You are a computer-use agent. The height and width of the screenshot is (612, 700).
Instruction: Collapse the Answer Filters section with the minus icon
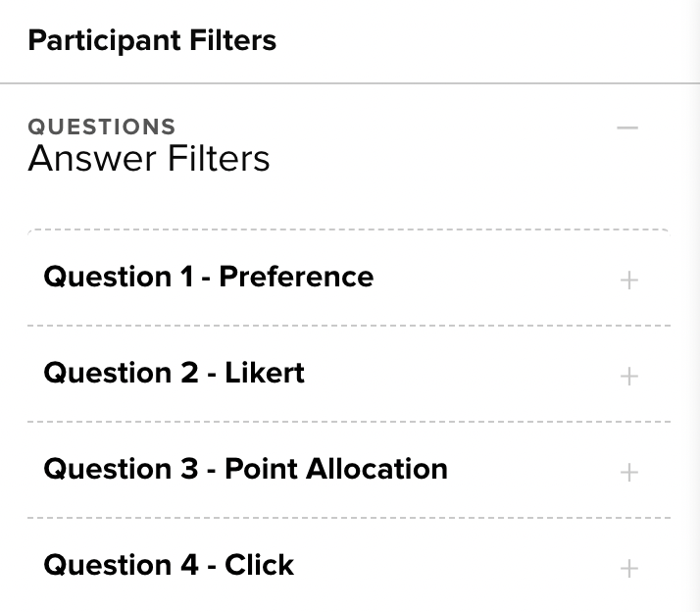coord(627,128)
